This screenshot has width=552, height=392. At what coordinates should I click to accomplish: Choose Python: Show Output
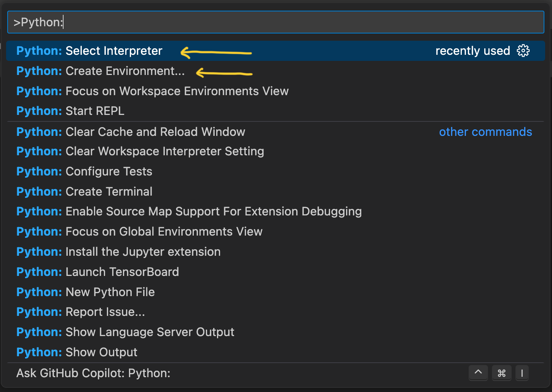[x=276, y=352]
